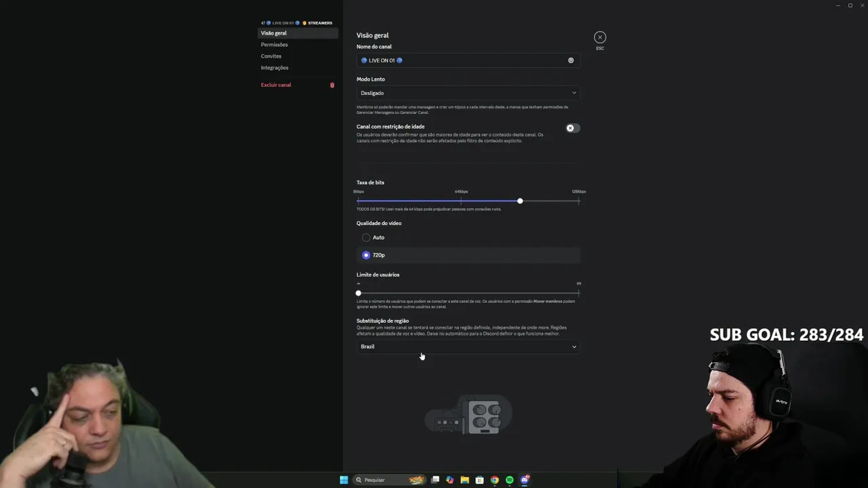Screen dimensions: 868x488
Task: Click the user limit slider handle
Action: (x=359, y=293)
